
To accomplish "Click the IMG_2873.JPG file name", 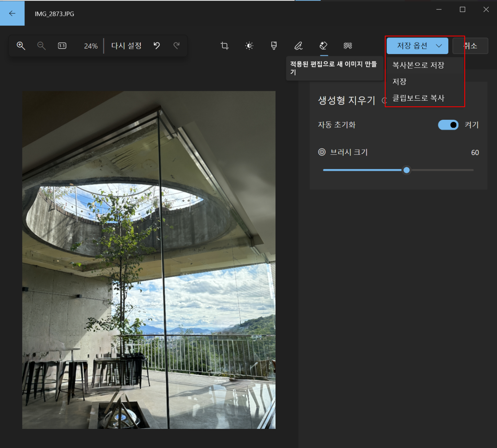I will (x=54, y=14).
